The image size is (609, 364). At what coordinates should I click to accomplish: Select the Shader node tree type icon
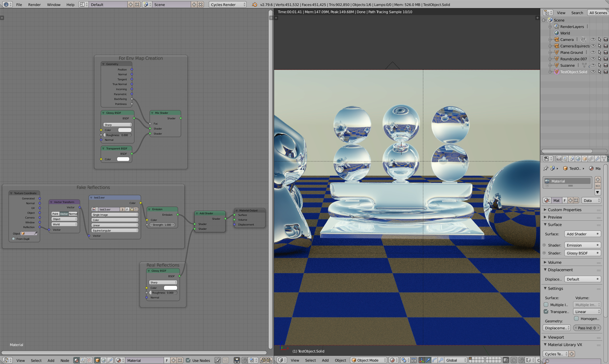click(76, 360)
